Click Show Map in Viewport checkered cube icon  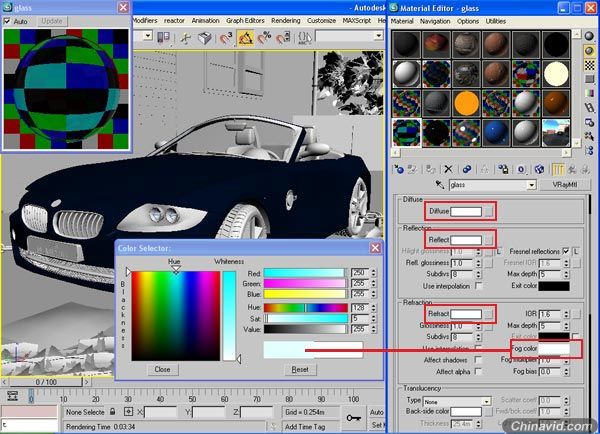[539, 169]
